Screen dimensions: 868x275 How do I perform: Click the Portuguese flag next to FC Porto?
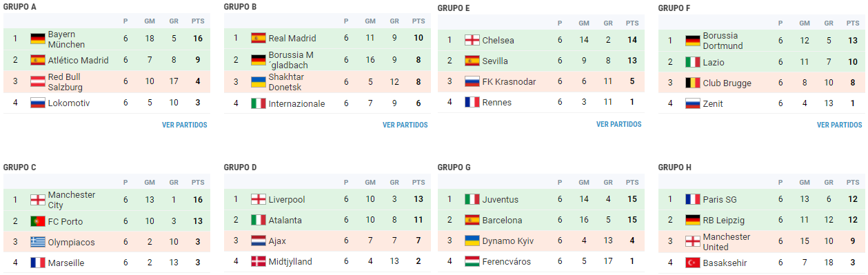(x=38, y=221)
